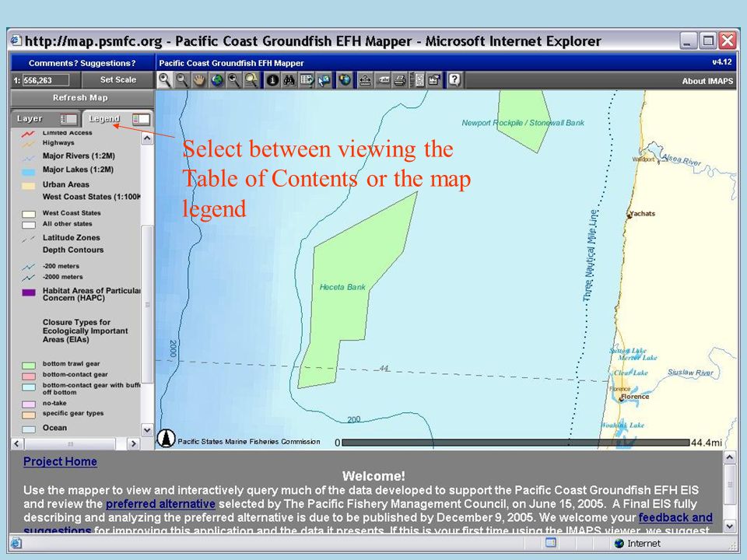Activate the Pan hand tool
747x560 pixels.
click(x=199, y=80)
